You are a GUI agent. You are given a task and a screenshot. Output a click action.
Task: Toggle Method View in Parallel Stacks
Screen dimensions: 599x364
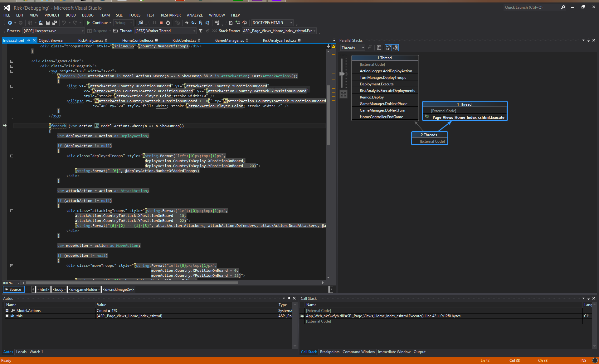379,48
